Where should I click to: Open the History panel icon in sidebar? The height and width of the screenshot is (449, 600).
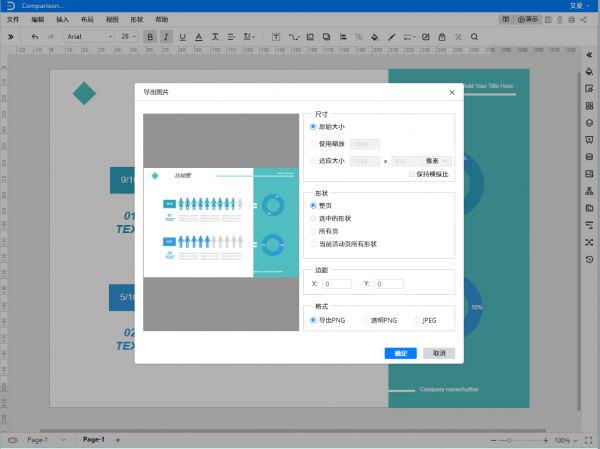[589, 259]
